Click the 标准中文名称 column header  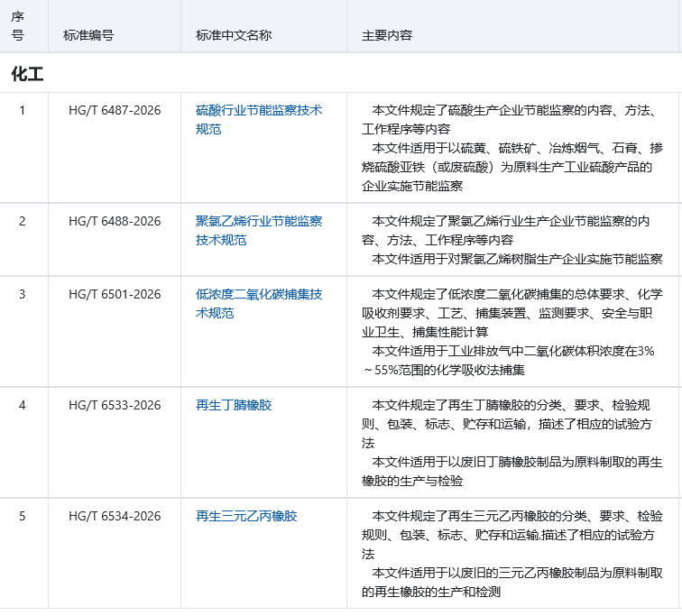[234, 35]
